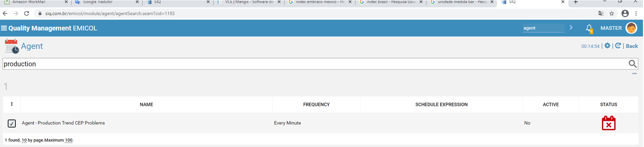Close the Google Tradutor tab
Viewport: 644px width, 147px height.
coord(137,2)
